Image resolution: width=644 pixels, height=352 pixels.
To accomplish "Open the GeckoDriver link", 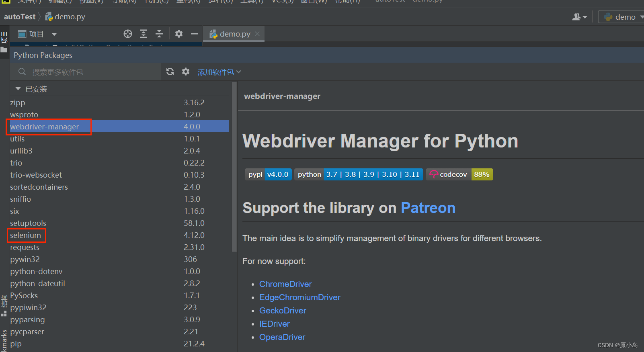I will click(x=283, y=311).
